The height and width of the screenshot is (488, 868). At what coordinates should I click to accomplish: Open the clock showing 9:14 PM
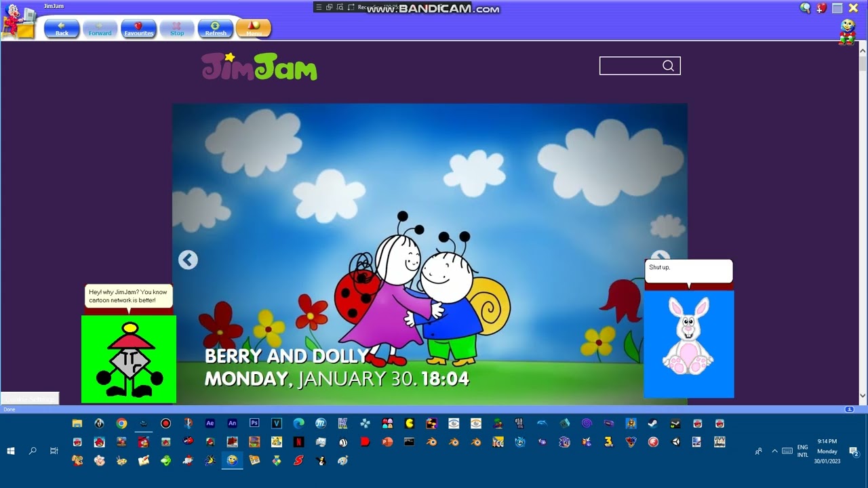pyautogui.click(x=827, y=451)
